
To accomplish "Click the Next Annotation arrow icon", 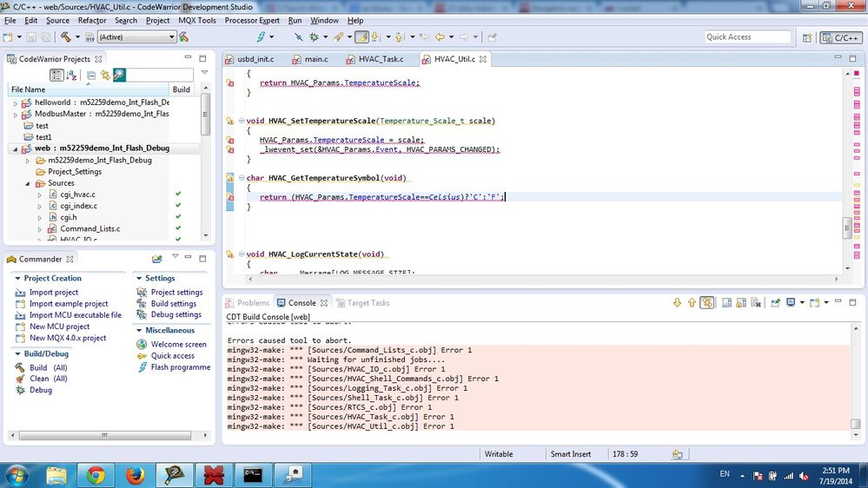I will pos(376,37).
